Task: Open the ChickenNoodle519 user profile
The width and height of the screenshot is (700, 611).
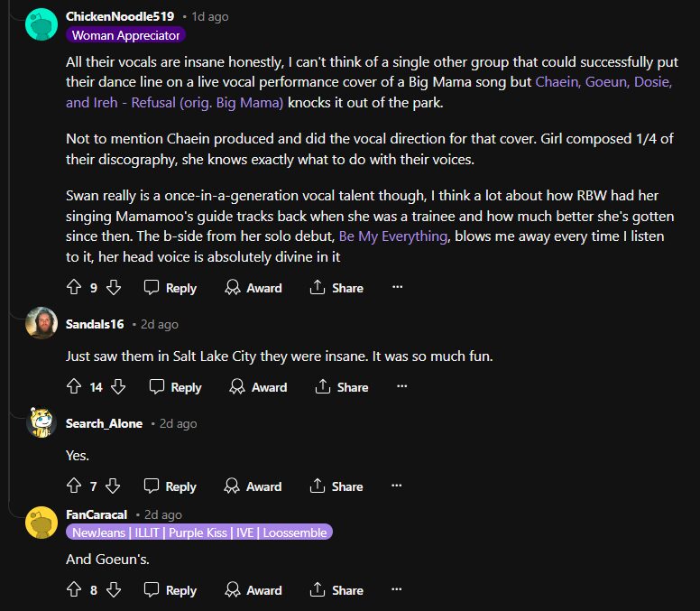Action: [x=120, y=16]
